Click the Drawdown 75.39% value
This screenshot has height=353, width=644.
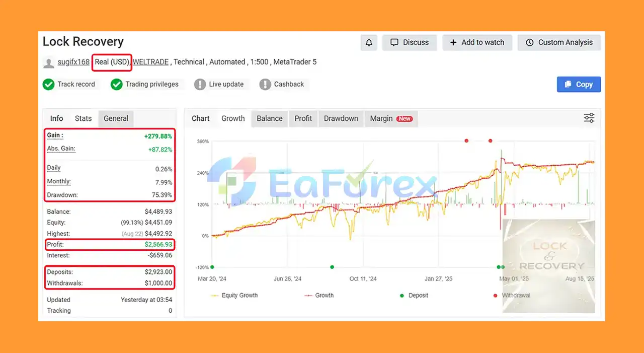pos(161,195)
